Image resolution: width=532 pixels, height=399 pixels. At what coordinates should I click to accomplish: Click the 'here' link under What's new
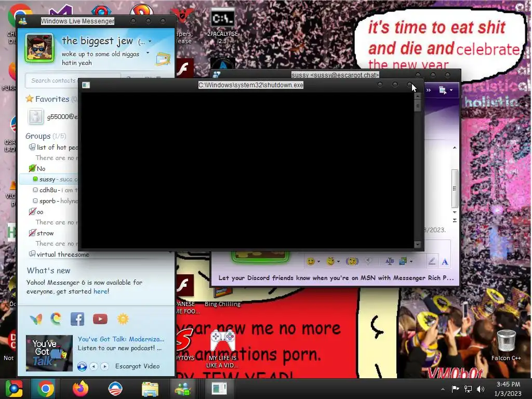[x=100, y=291]
